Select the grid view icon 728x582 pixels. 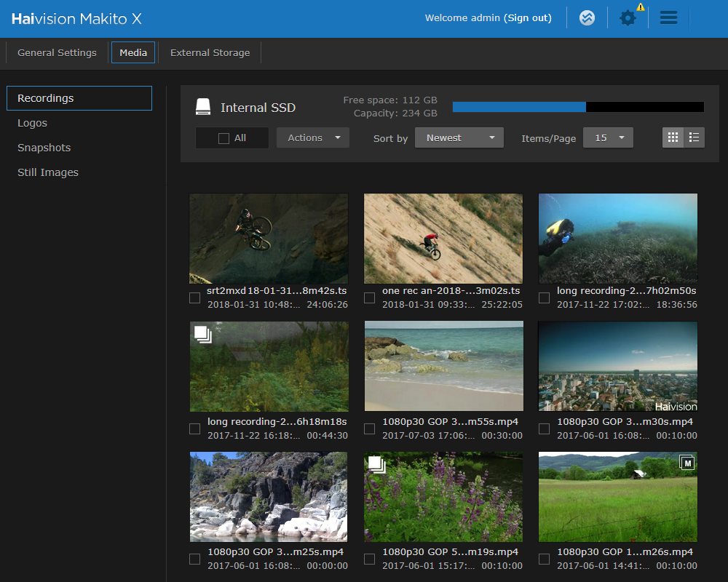click(673, 137)
